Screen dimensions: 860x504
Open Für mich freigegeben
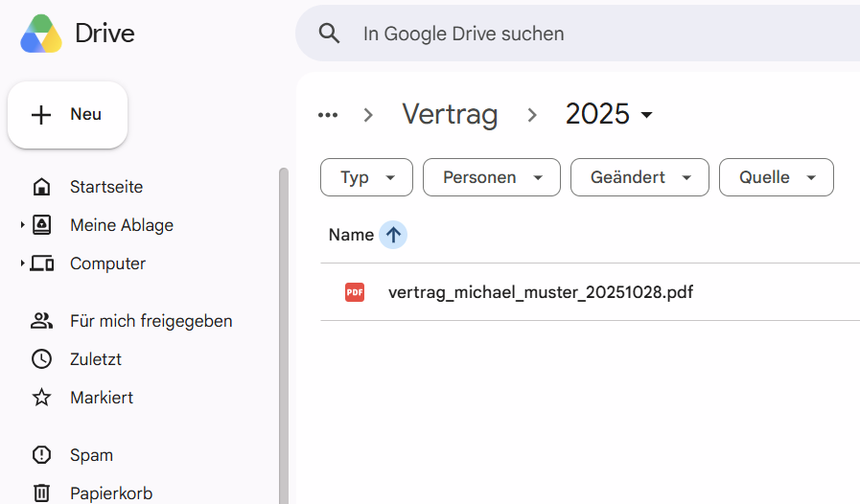coord(151,321)
